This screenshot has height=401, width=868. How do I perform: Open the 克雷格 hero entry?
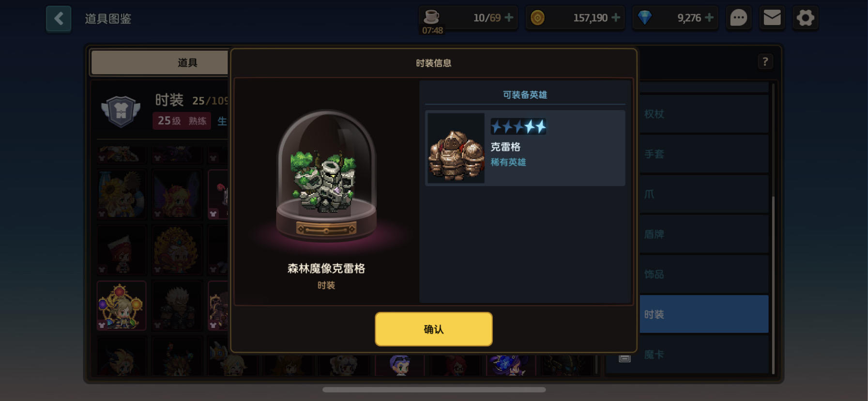click(x=525, y=148)
